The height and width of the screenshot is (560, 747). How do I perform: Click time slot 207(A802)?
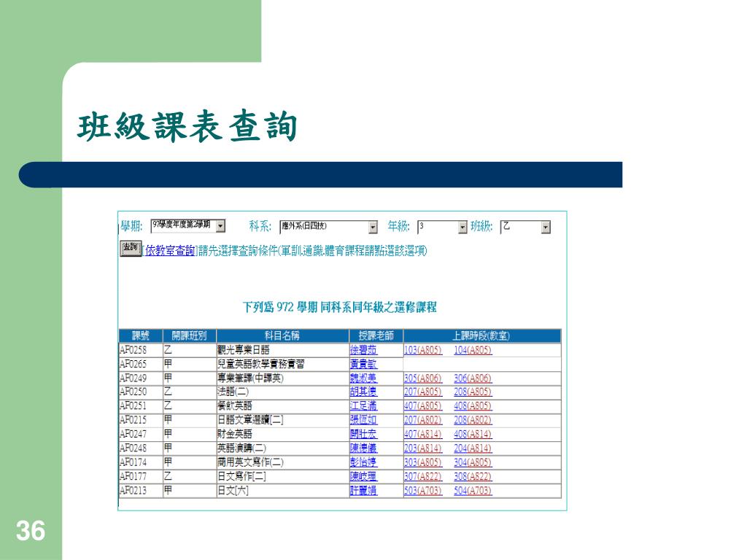coord(423,420)
